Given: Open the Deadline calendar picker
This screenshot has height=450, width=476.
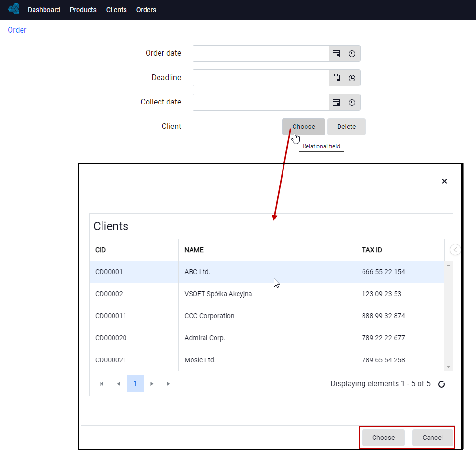Looking at the screenshot, I should click(336, 78).
